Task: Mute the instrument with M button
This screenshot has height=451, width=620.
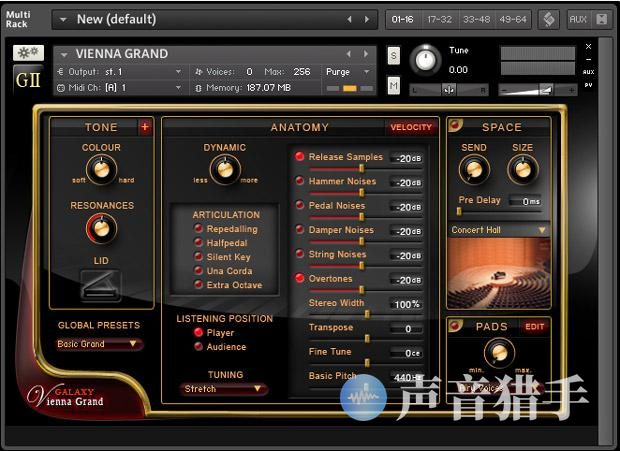Action: click(393, 85)
